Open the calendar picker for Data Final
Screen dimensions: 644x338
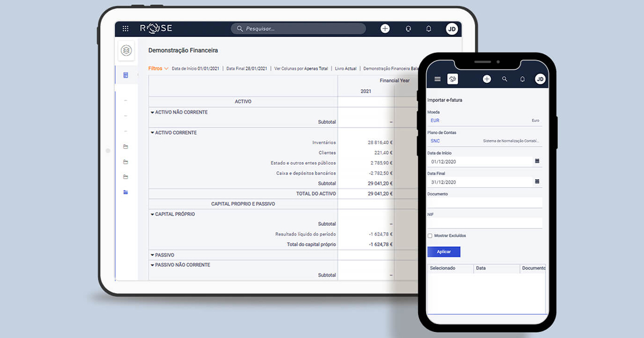tap(537, 182)
